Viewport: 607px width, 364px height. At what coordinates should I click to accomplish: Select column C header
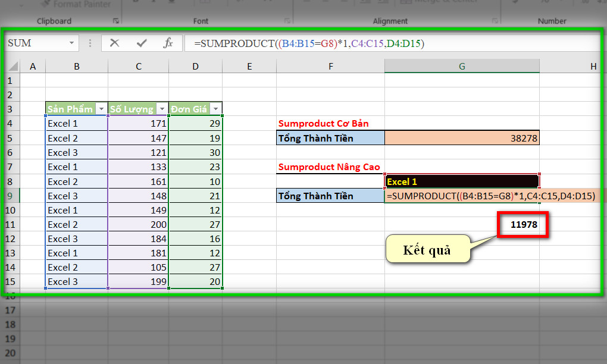[x=138, y=66]
